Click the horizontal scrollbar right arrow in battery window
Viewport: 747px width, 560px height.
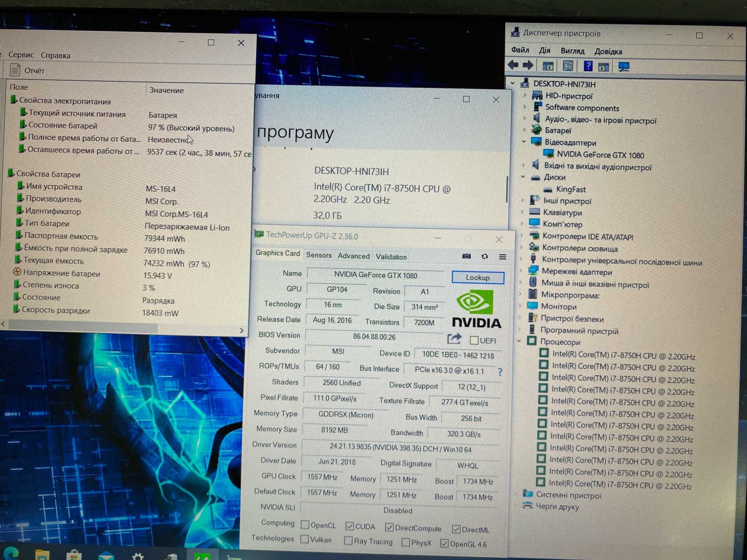(x=242, y=330)
